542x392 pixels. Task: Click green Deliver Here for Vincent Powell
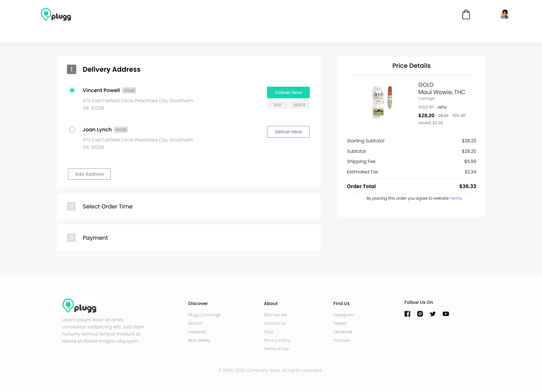(x=288, y=92)
